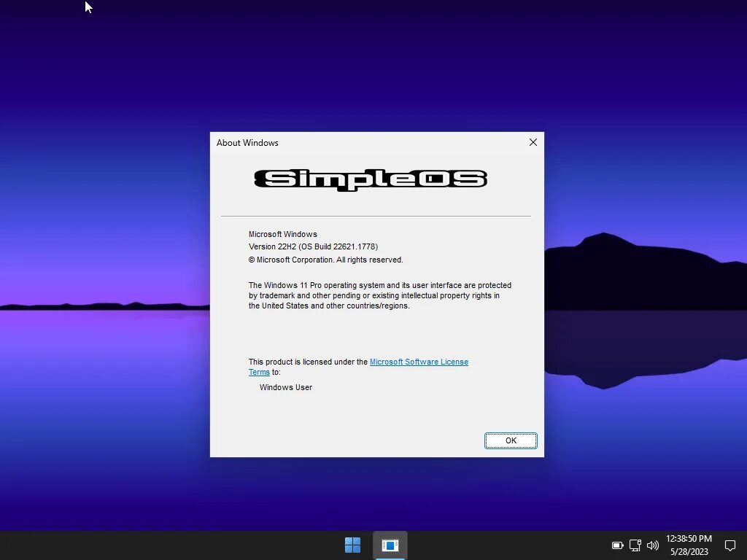The height and width of the screenshot is (560, 747).
Task: Select the winver app icon on taskbar
Action: (x=390, y=545)
